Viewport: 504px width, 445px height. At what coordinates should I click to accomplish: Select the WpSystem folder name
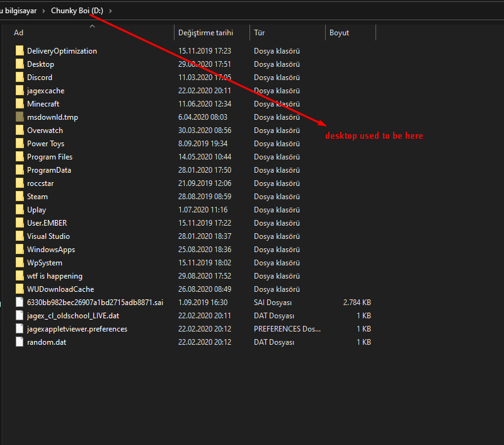45,263
